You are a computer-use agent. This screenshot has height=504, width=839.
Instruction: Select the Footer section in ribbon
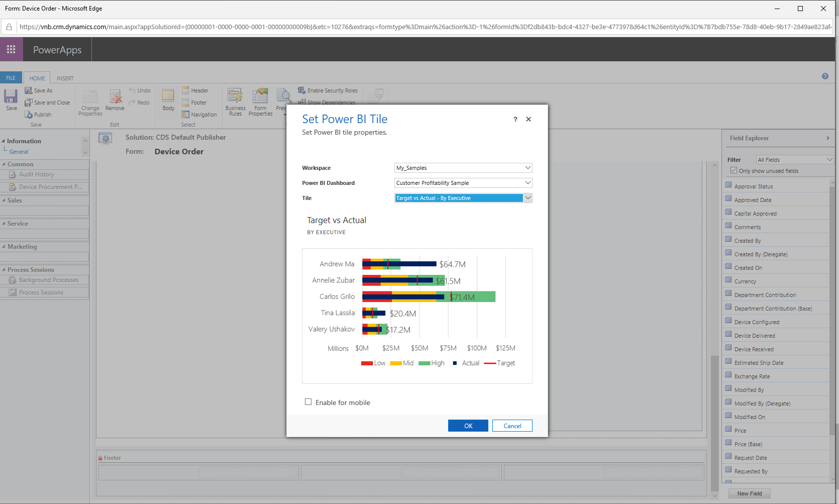194,103
